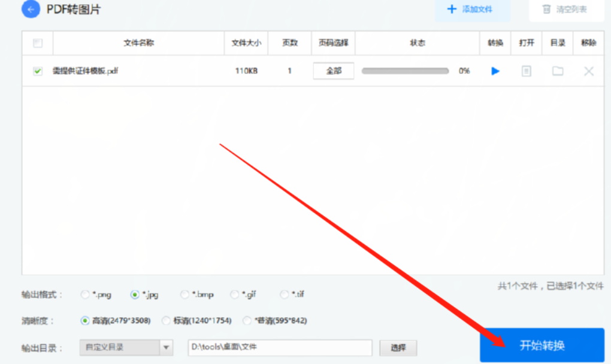Click the conversion progress bar
This screenshot has width=611, height=364.
point(406,71)
